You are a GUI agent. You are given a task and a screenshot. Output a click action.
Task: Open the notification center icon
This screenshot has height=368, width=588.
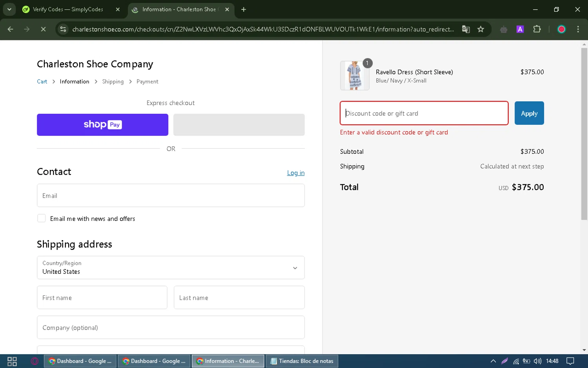570,361
